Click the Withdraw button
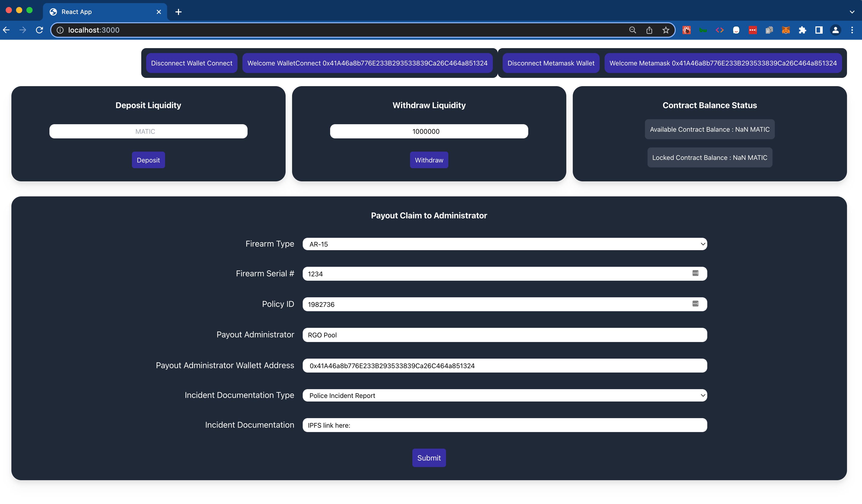Screen dimensions: 862x504 point(429,160)
